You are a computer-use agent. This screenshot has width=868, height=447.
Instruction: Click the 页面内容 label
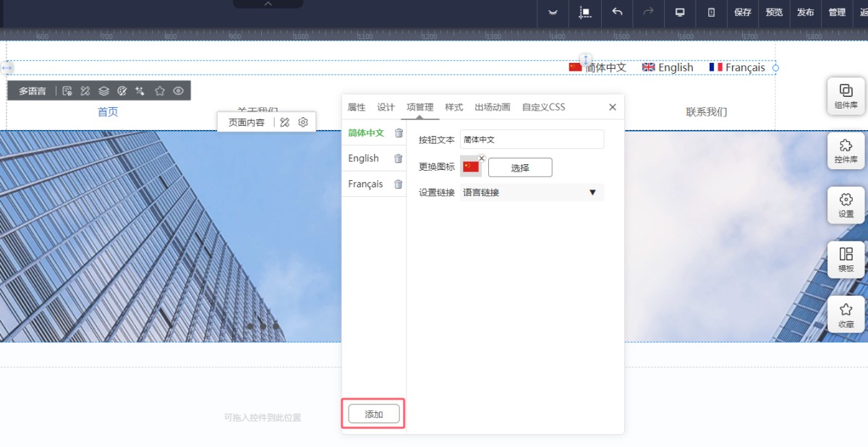point(247,122)
